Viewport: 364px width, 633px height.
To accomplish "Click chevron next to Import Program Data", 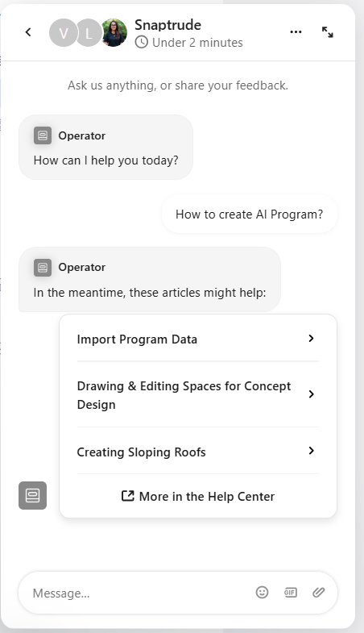I will click(311, 339).
